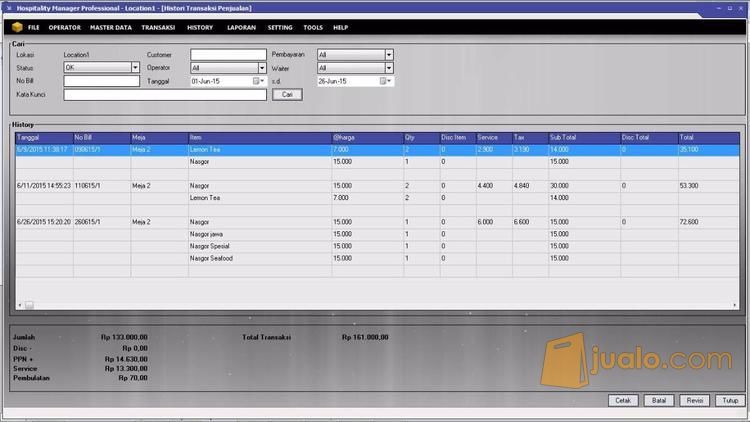This screenshot has width=750, height=422.
Task: Sort by the No Bill column header
Action: 102,138
